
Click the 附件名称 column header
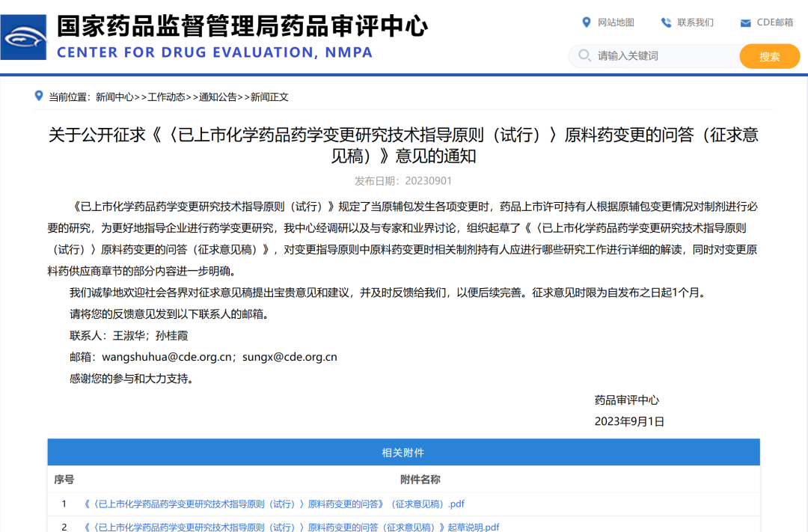point(420,480)
